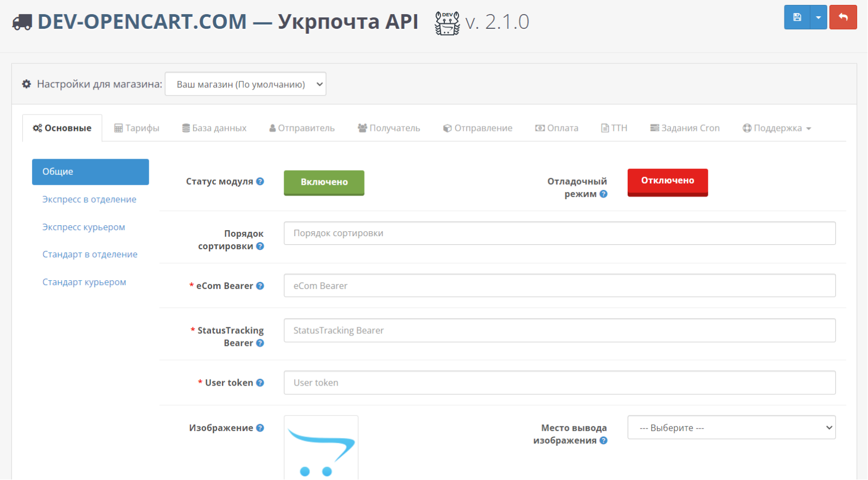Open the Получатель tab
The height and width of the screenshot is (480, 868).
(389, 128)
